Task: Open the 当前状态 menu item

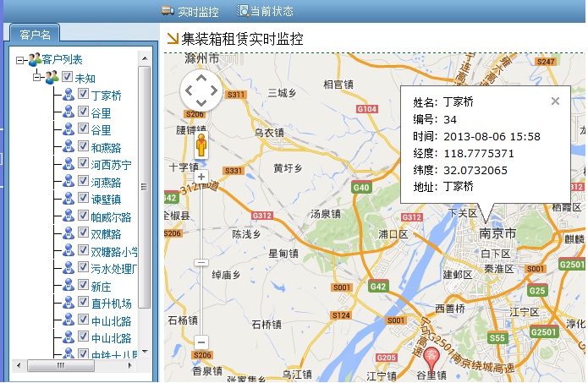Action: click(x=265, y=11)
